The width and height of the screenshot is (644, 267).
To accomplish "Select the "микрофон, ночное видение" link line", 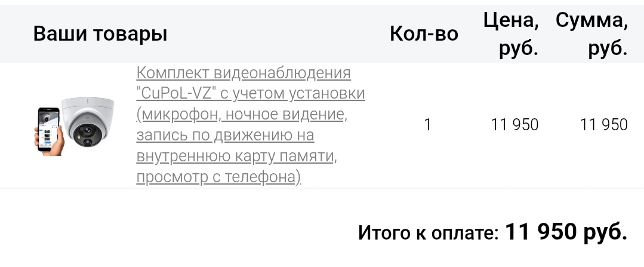I will (x=241, y=115).
